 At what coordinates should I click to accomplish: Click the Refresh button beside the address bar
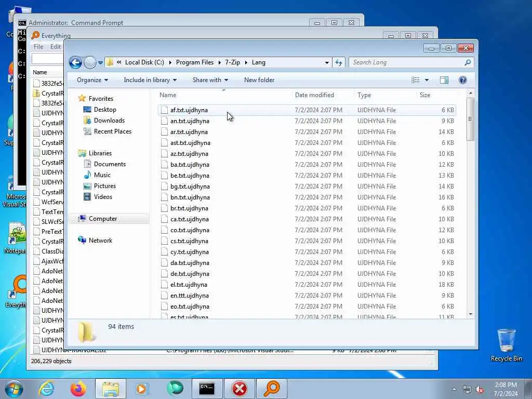[339, 62]
